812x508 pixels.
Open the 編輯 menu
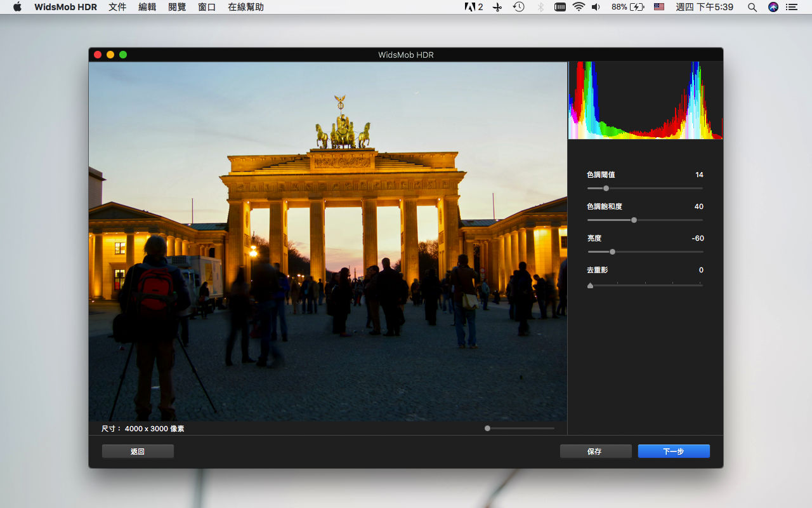[x=147, y=7]
